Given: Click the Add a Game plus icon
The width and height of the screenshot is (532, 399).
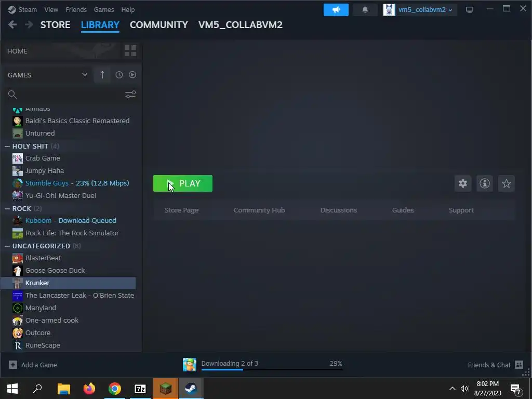Looking at the screenshot, I should (x=13, y=365).
